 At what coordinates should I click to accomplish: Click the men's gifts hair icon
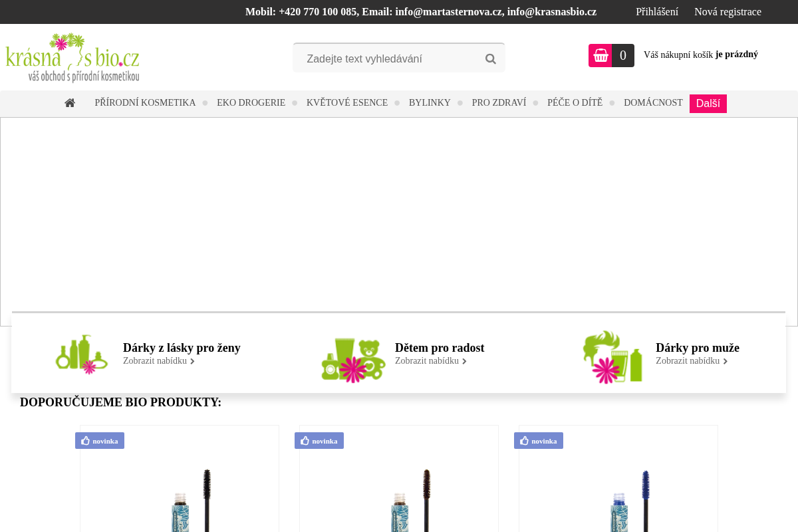[x=612, y=356]
